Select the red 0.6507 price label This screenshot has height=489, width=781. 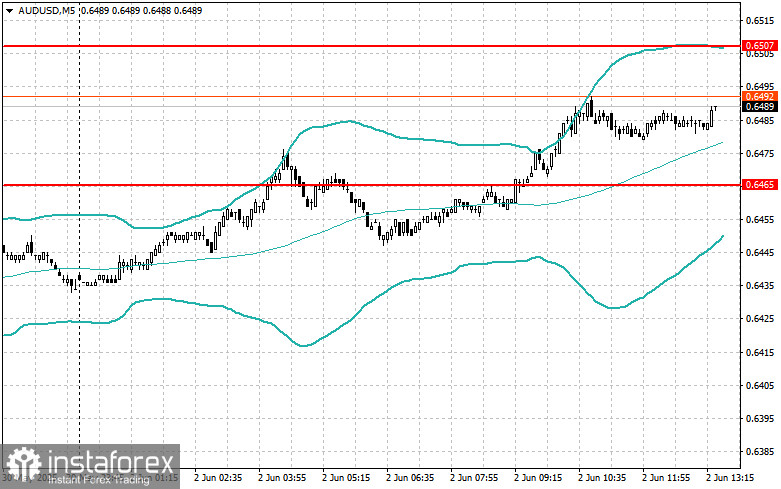click(760, 46)
